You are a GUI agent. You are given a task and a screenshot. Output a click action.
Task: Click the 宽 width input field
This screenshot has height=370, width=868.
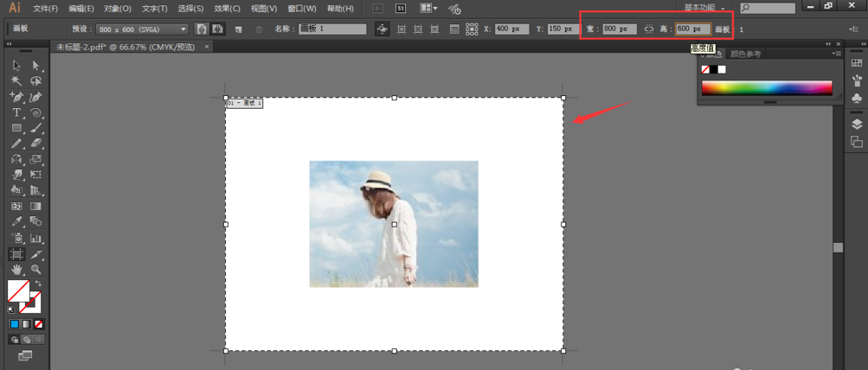coord(619,29)
